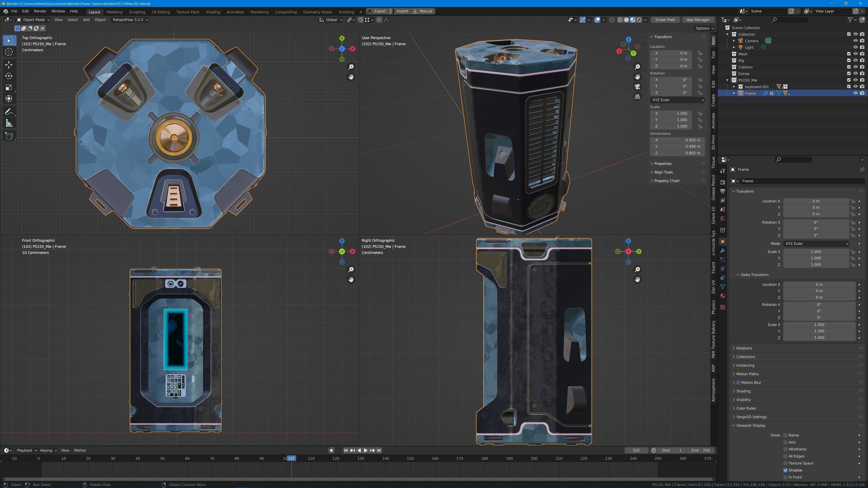Toggle snapping magnet icon

pos(361,20)
